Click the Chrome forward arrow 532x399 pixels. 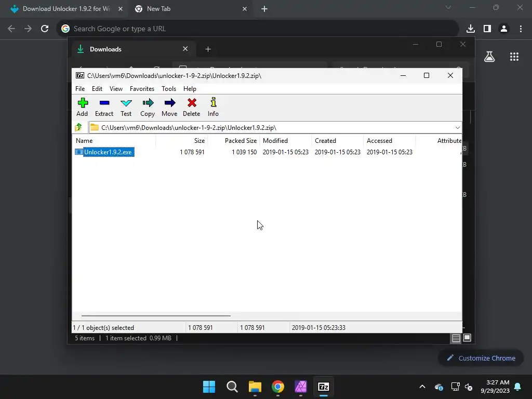coord(28,29)
